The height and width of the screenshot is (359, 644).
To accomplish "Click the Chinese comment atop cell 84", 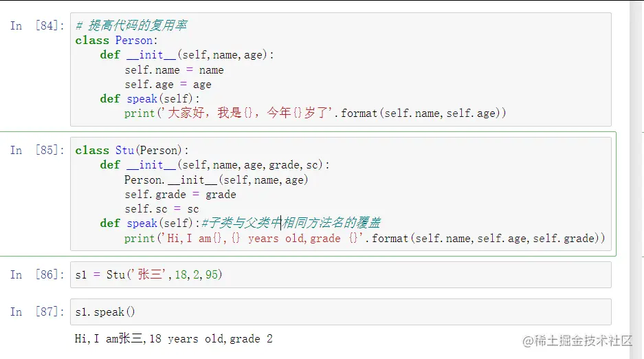I will click(x=131, y=25).
